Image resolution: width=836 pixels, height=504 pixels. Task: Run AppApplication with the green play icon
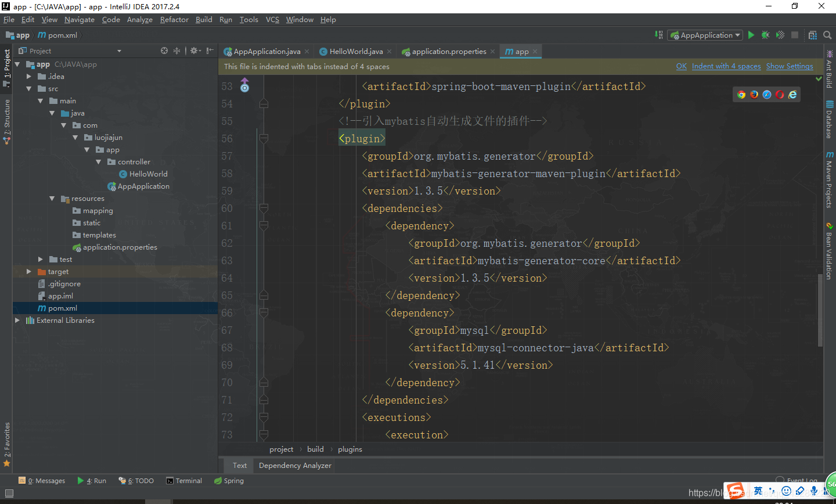[x=751, y=35]
